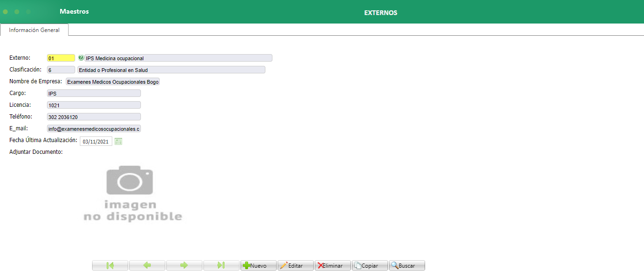Click the Clasificación code field 6

[x=61, y=70]
